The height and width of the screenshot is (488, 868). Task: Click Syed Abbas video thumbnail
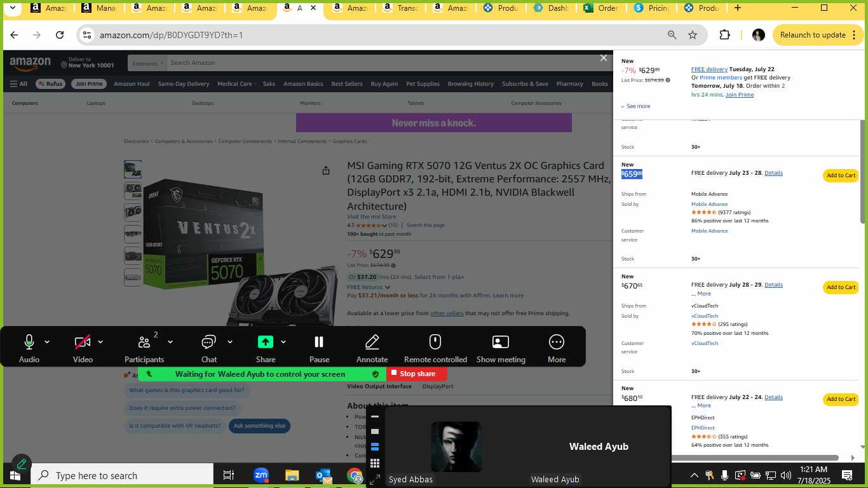456,447
